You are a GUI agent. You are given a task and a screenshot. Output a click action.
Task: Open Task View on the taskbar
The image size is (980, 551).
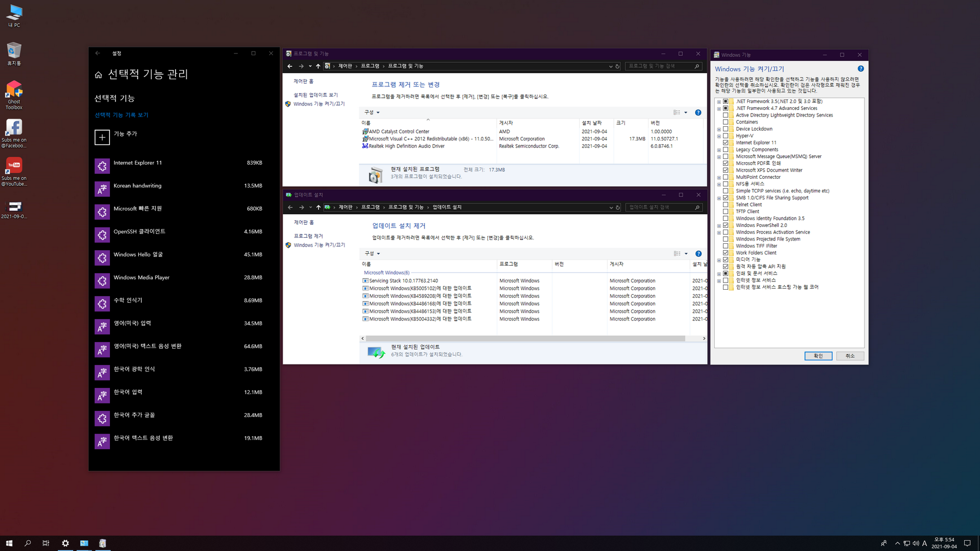[46, 543]
